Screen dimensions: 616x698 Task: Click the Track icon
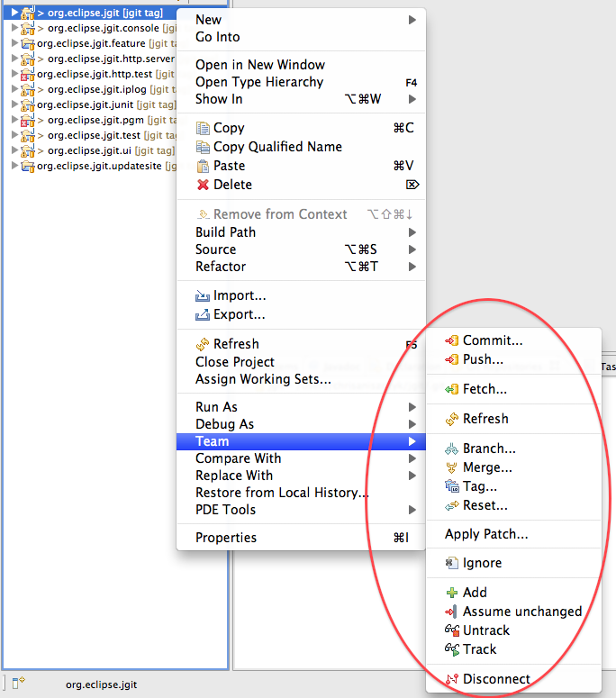452,649
